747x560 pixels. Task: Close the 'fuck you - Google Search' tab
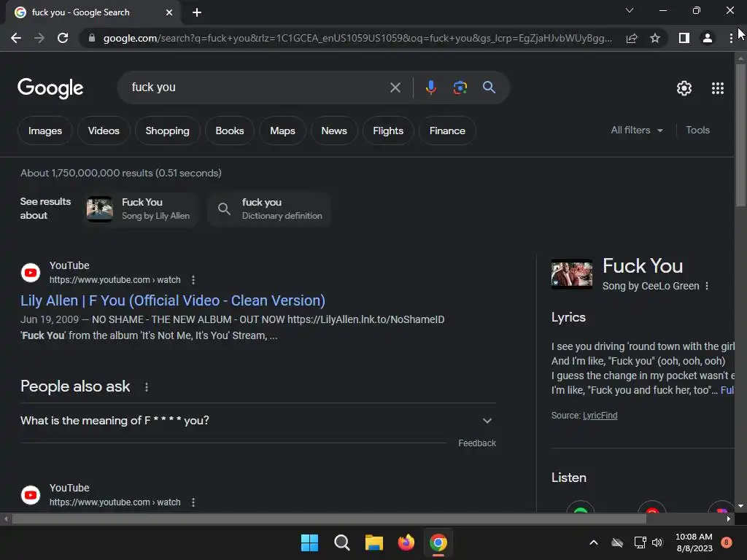pyautogui.click(x=169, y=12)
